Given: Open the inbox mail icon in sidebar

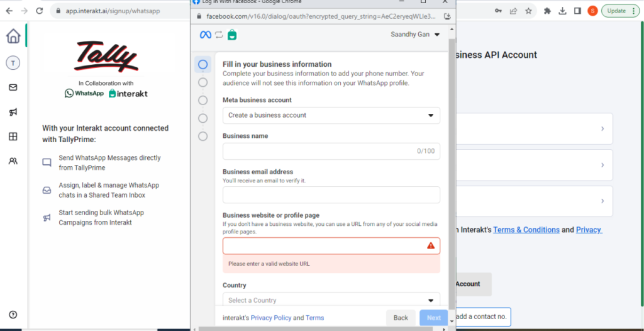Looking at the screenshot, I should pos(13,87).
